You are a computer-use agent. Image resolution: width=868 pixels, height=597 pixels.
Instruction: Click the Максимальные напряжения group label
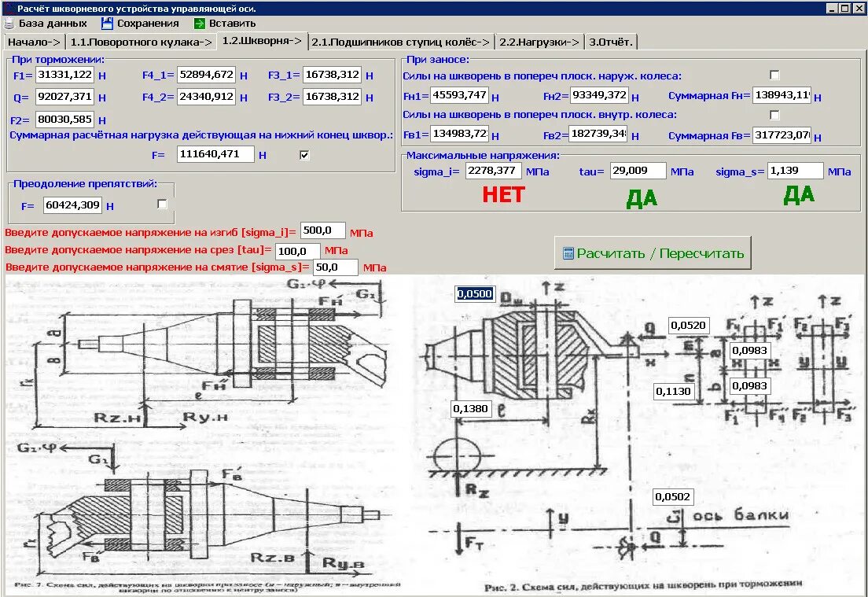click(483, 156)
